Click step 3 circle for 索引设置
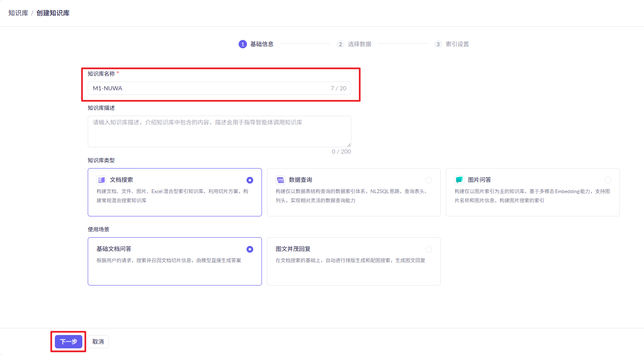This screenshot has width=644, height=355. click(x=438, y=44)
